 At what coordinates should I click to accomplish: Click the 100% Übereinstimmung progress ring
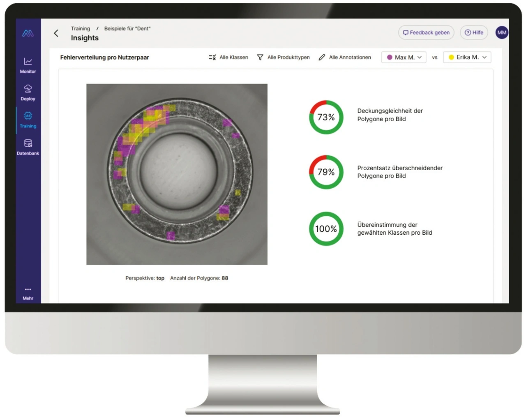(x=326, y=229)
